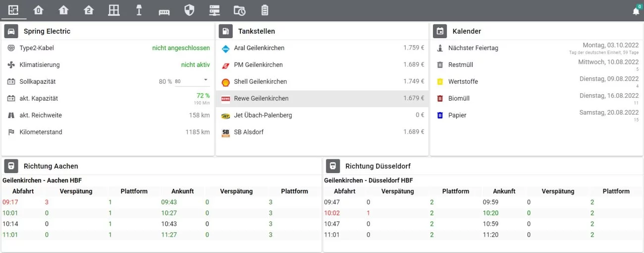644x253 pixels.
Task: Open the ground floor house tab
Action: [38, 10]
